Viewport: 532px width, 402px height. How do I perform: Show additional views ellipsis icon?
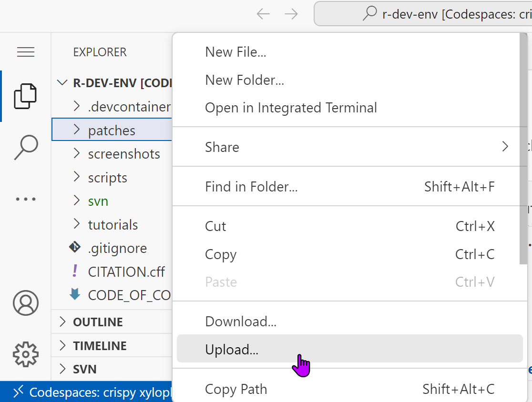tap(26, 199)
